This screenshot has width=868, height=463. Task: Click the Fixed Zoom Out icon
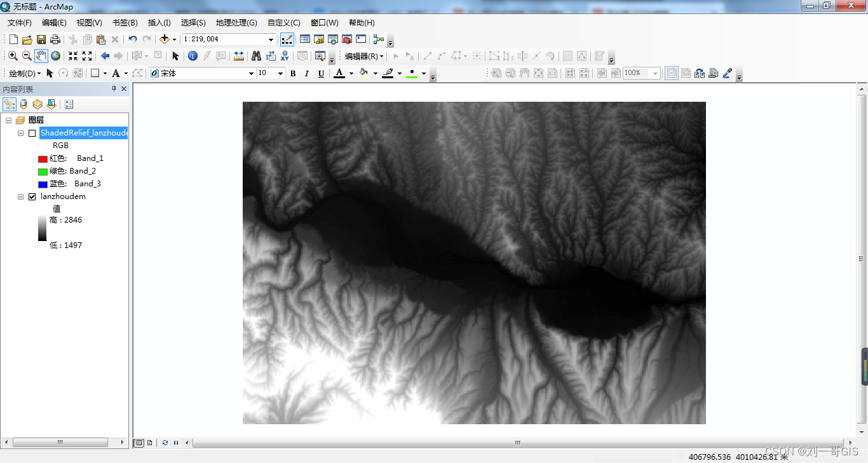[87, 56]
